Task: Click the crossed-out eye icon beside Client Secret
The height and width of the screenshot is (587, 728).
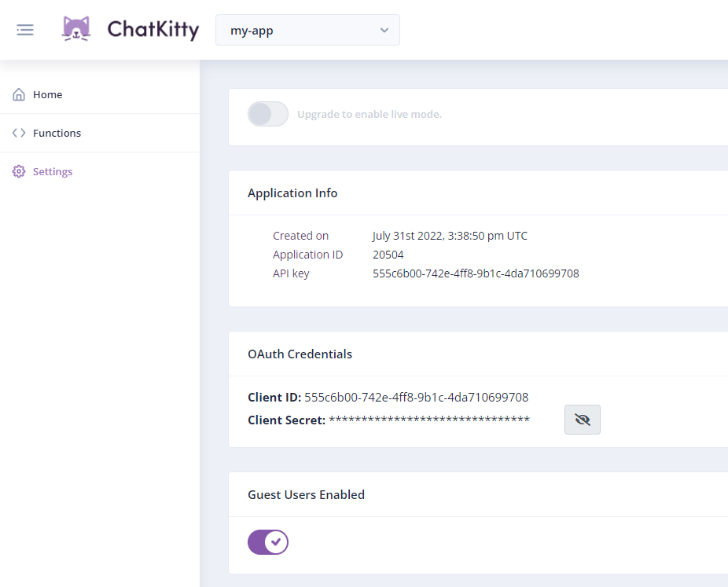Action: coord(582,419)
